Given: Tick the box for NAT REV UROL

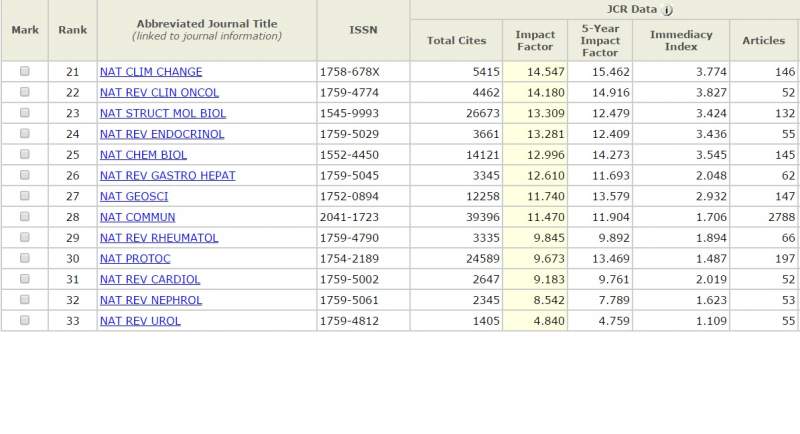Looking at the screenshot, I should [x=24, y=320].
